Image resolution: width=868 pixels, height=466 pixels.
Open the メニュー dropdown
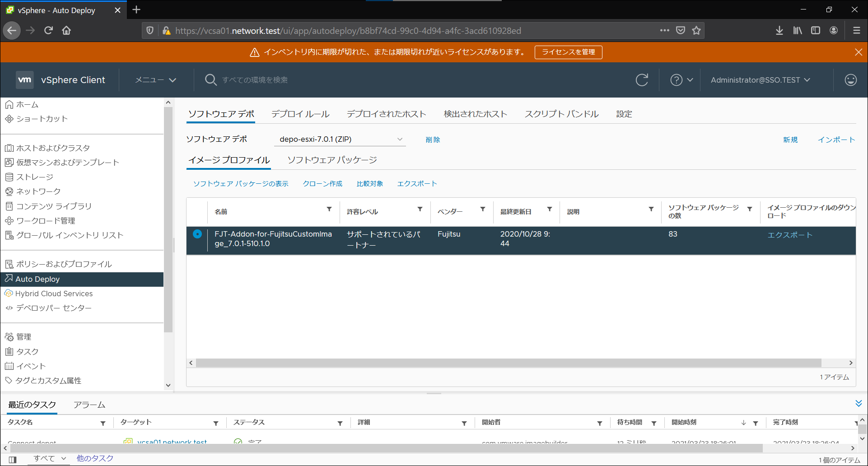point(155,80)
